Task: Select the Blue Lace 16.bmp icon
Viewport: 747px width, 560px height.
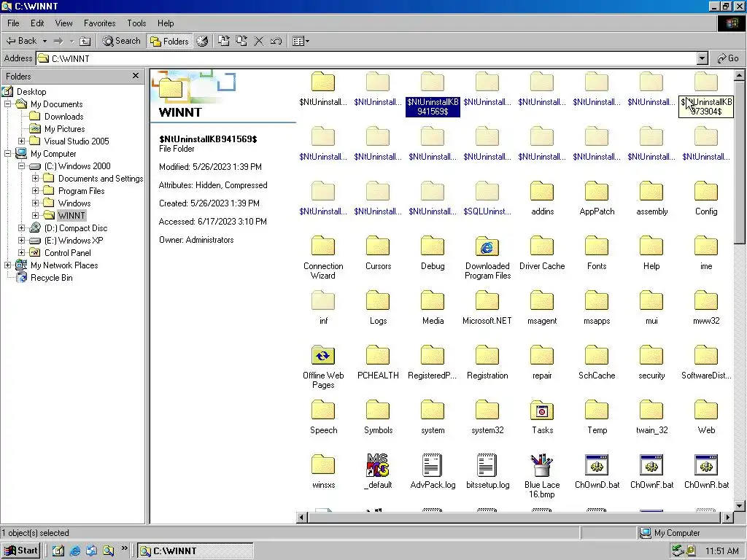Action: [542, 465]
